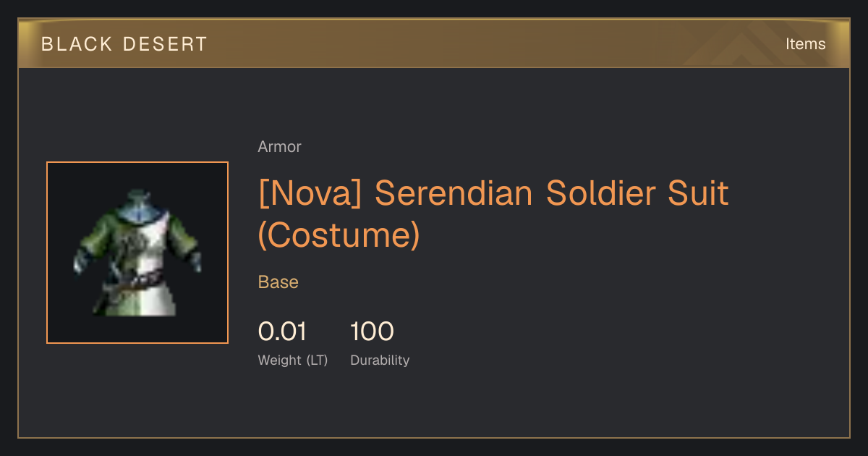Click the word Soldier in the item title
The height and width of the screenshot is (456, 868).
[x=603, y=193]
